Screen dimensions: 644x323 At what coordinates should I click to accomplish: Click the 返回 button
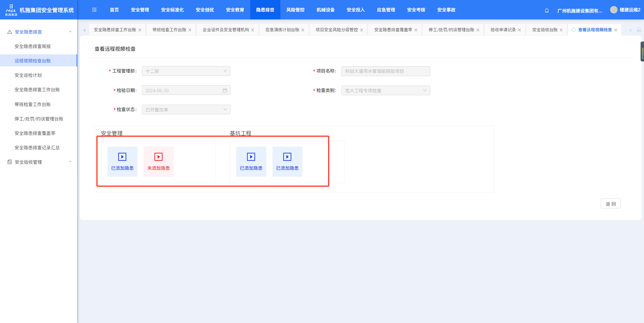(610, 204)
